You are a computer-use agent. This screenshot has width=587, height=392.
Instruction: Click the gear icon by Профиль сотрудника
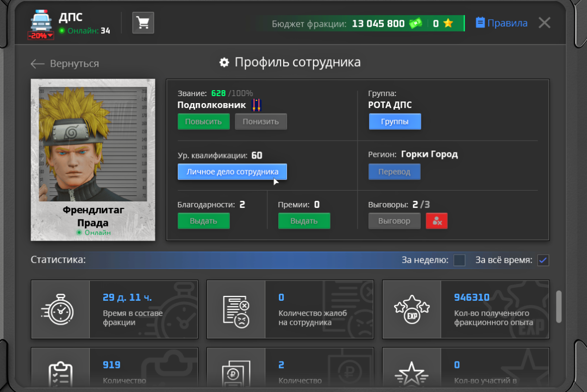coord(224,62)
